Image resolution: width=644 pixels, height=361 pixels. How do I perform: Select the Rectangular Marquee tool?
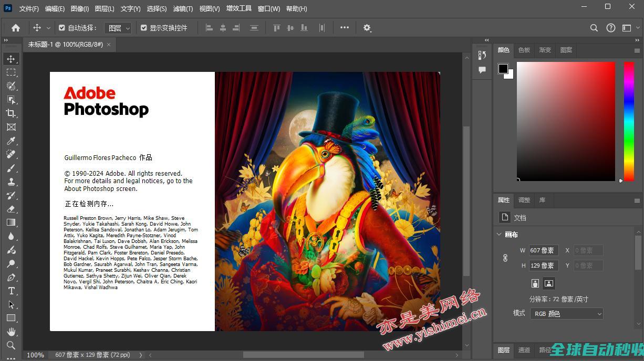tap(11, 72)
